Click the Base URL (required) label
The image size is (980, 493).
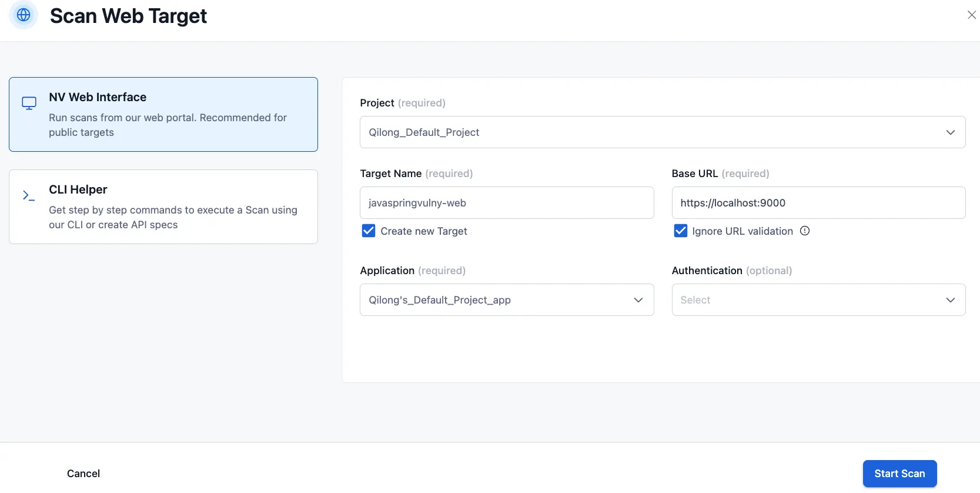pyautogui.click(x=720, y=174)
